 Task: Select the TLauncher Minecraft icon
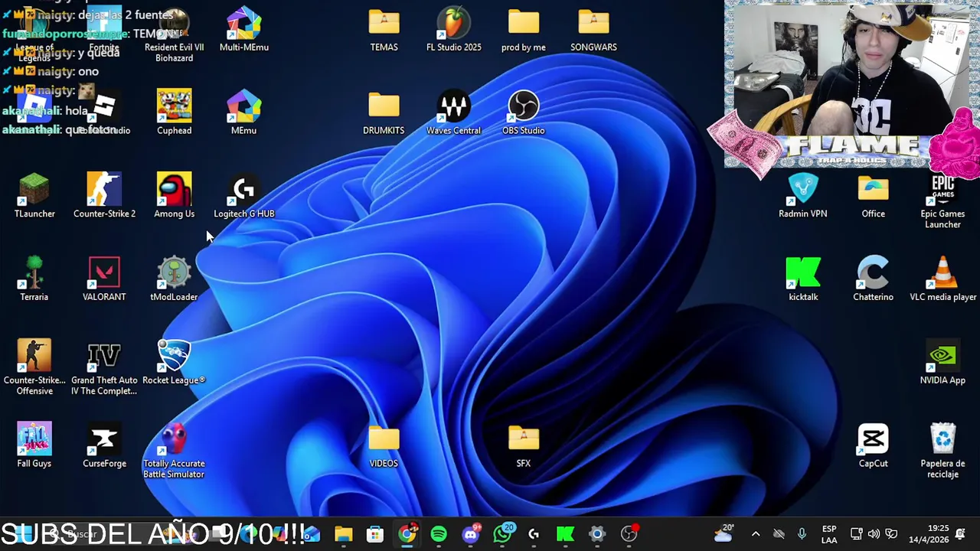pos(34,196)
